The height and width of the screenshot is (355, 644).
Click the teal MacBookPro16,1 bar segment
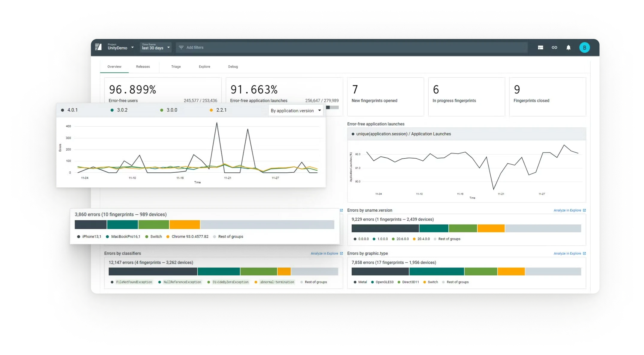click(122, 225)
